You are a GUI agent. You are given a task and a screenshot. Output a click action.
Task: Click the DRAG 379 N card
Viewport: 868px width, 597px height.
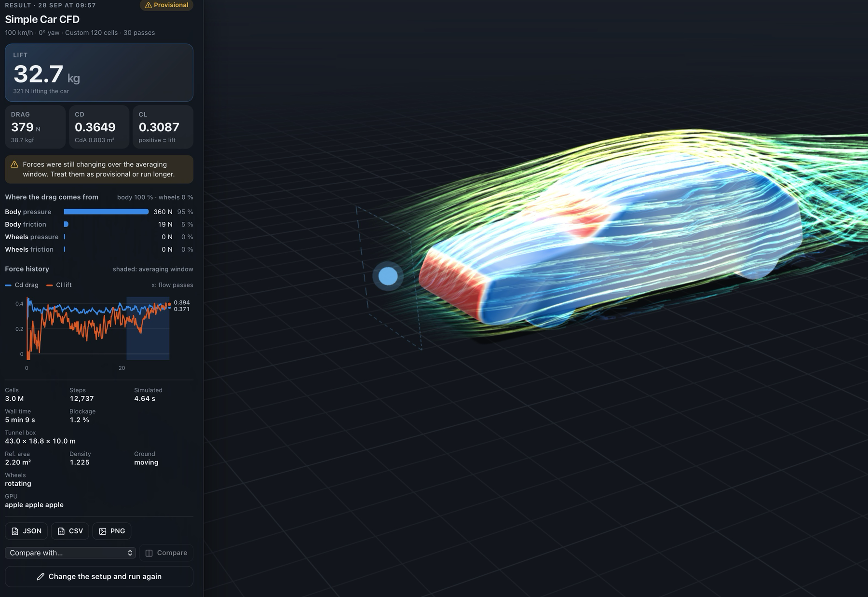pos(35,127)
